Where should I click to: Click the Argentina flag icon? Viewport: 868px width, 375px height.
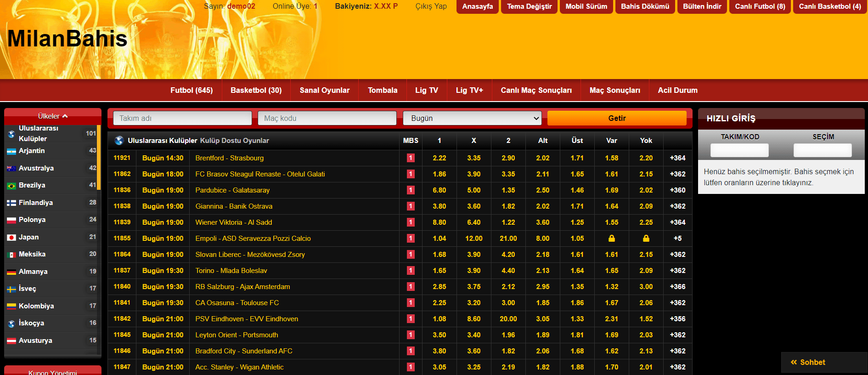11,151
